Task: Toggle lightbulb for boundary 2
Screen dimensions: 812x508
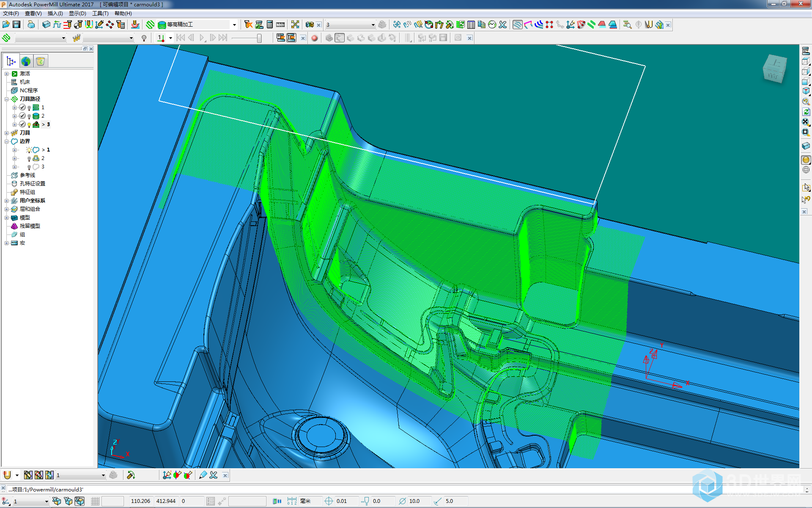Action: click(x=29, y=159)
